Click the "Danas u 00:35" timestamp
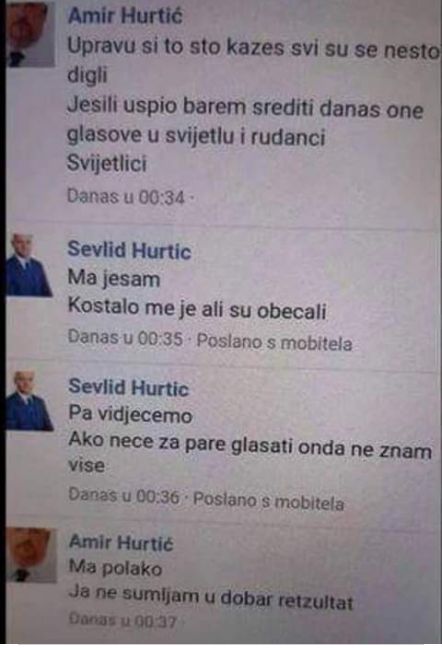The image size is (442, 648). pyautogui.click(x=125, y=338)
